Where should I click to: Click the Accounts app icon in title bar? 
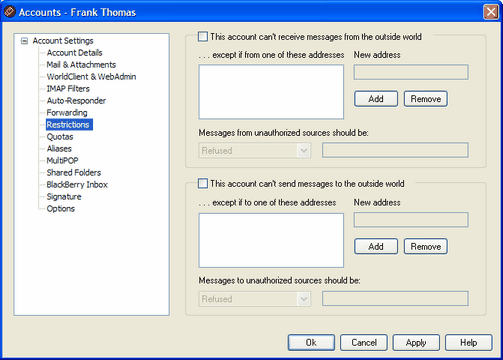tap(9, 12)
